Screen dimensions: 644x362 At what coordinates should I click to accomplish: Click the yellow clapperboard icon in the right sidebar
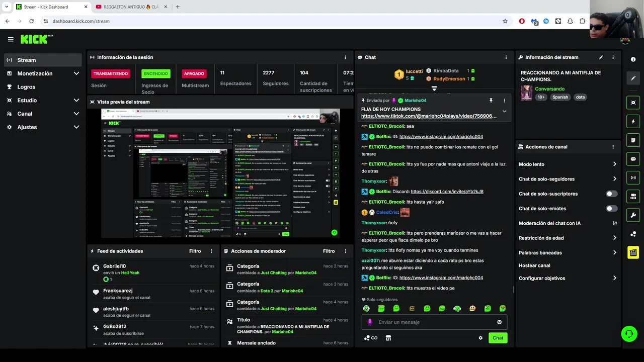point(633,252)
